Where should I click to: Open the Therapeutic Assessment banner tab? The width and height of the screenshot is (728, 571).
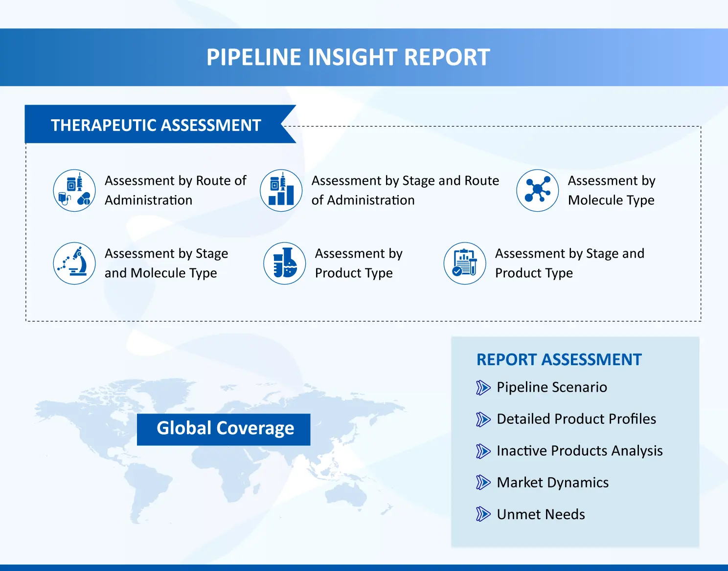click(x=156, y=125)
